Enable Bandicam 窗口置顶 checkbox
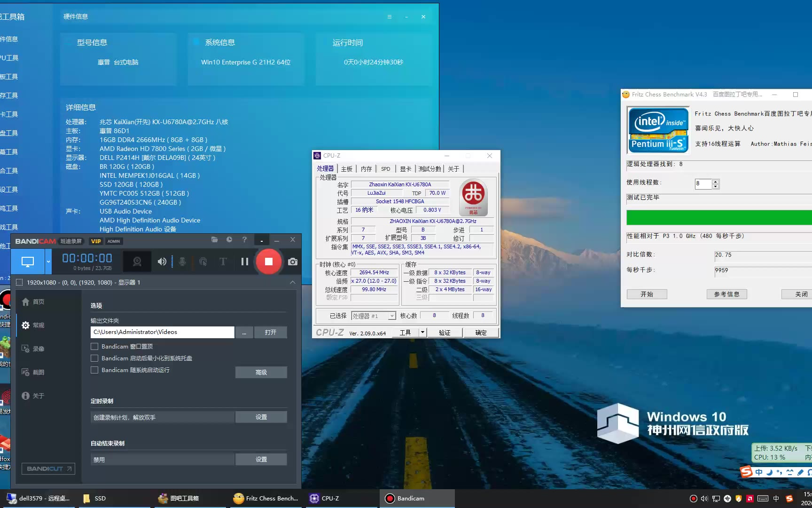Screen dimensions: 812x508 94,346
